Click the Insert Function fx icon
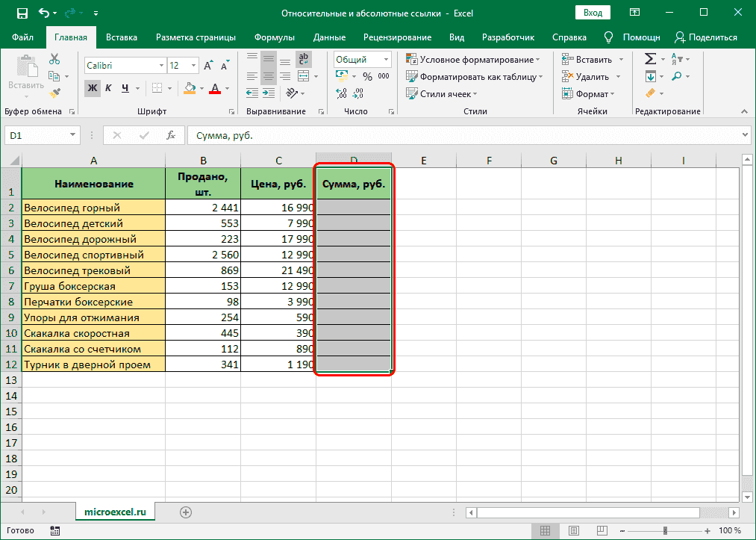The image size is (756, 540). (x=171, y=135)
